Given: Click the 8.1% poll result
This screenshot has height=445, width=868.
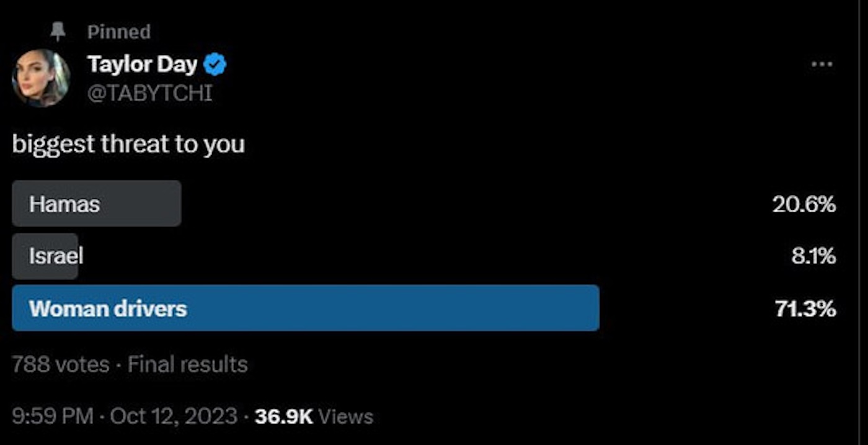Looking at the screenshot, I should pos(813,256).
